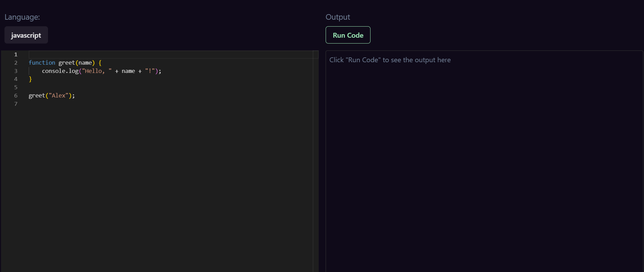644x272 pixels.
Task: Click the Output heading
Action: pyautogui.click(x=338, y=17)
